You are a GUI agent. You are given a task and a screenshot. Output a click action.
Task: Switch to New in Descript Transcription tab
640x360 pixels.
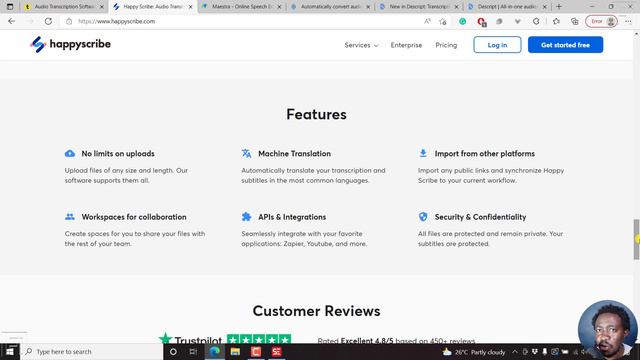(419, 7)
